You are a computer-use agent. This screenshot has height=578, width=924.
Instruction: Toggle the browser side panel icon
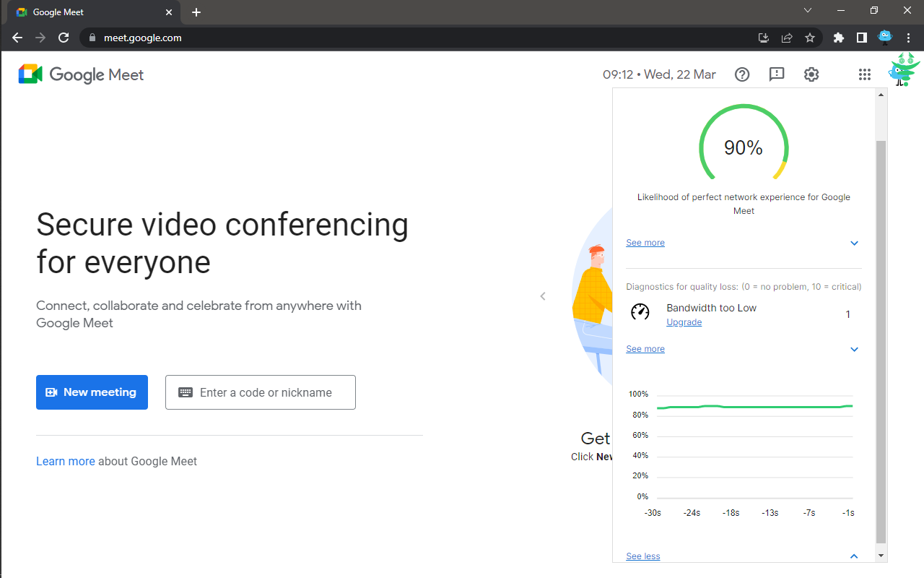(861, 38)
